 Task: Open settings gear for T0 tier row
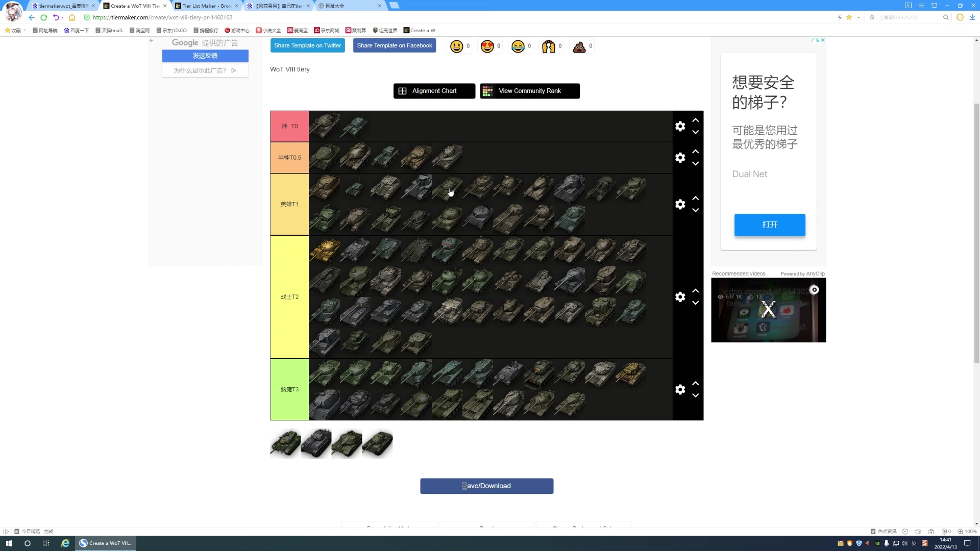680,126
